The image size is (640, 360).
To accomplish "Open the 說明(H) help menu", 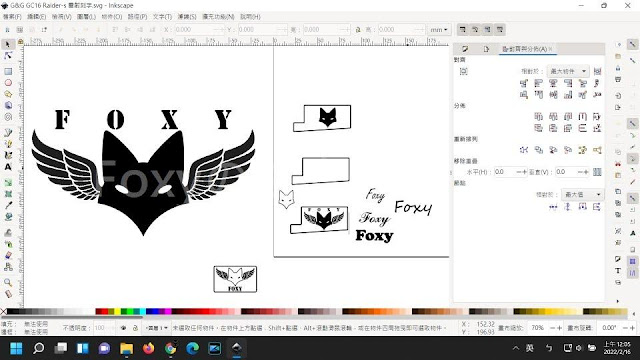I will (x=250, y=17).
